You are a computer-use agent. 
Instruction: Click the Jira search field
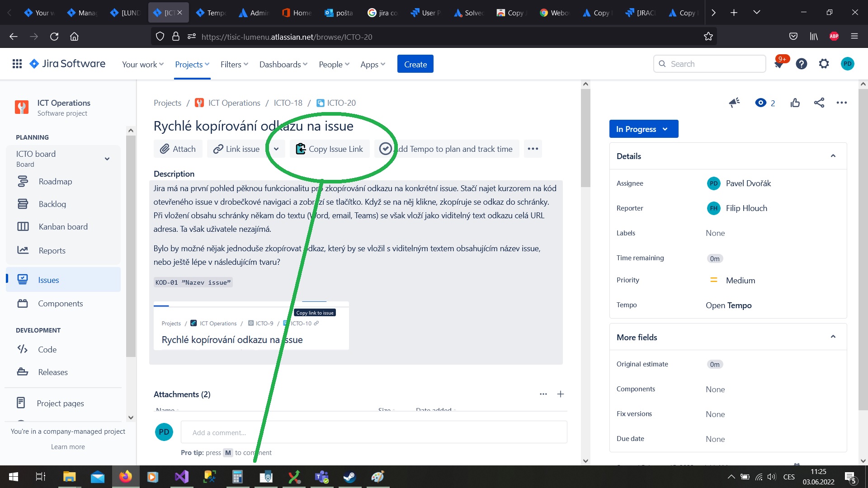[x=710, y=64]
